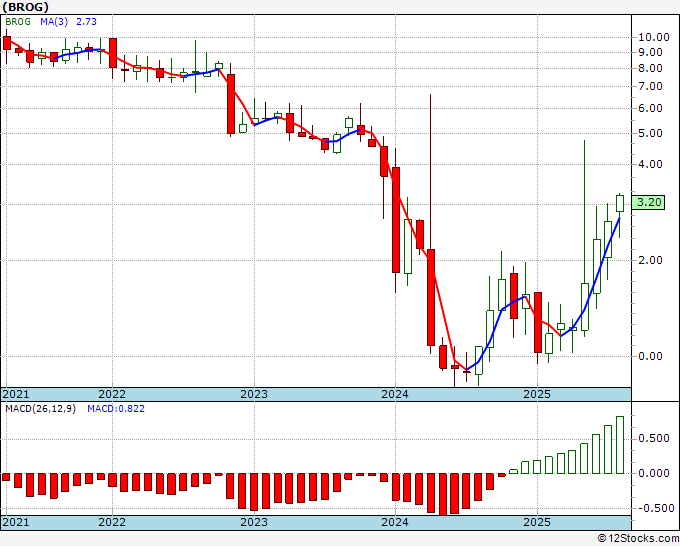Click 2024 on the MACD panel timeline

[395, 522]
